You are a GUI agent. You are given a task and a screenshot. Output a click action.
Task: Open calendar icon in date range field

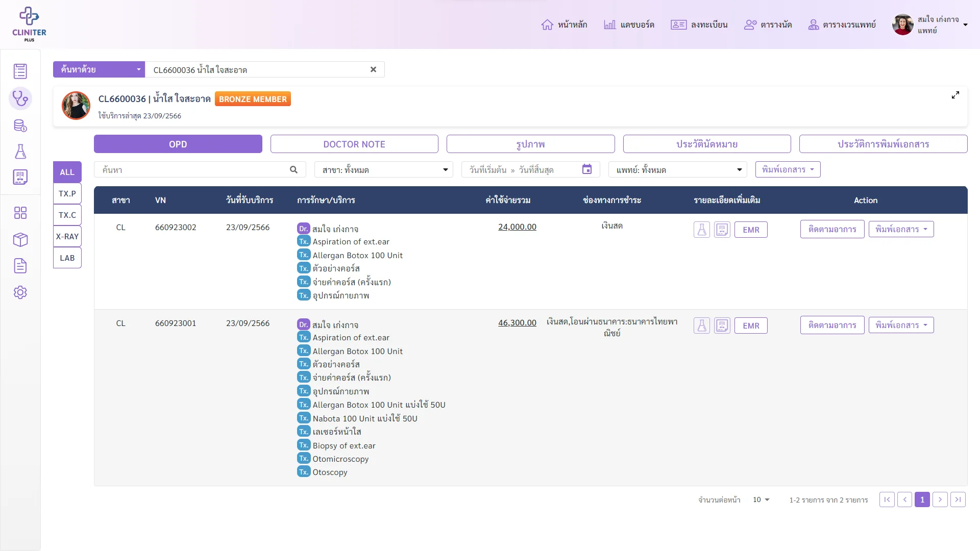coord(587,169)
